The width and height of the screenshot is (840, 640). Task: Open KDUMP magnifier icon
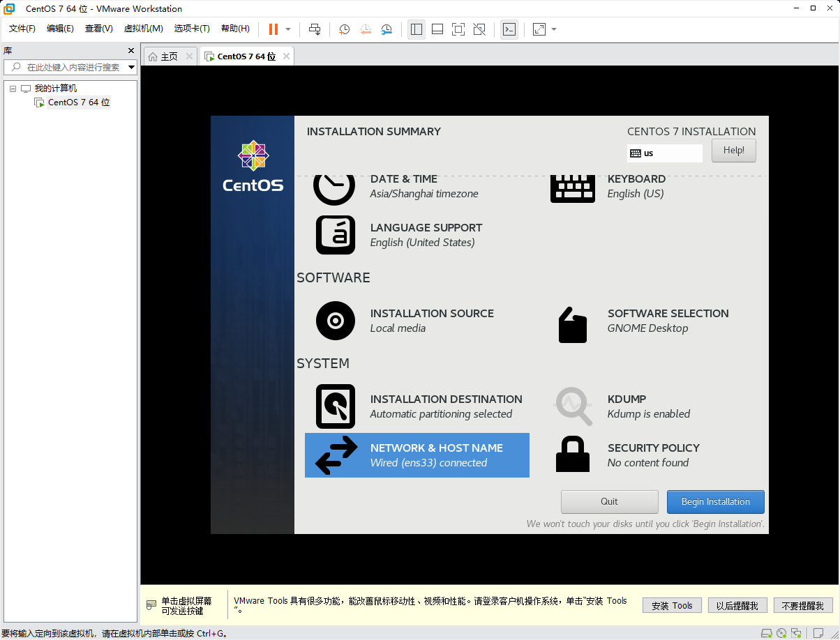pos(573,406)
